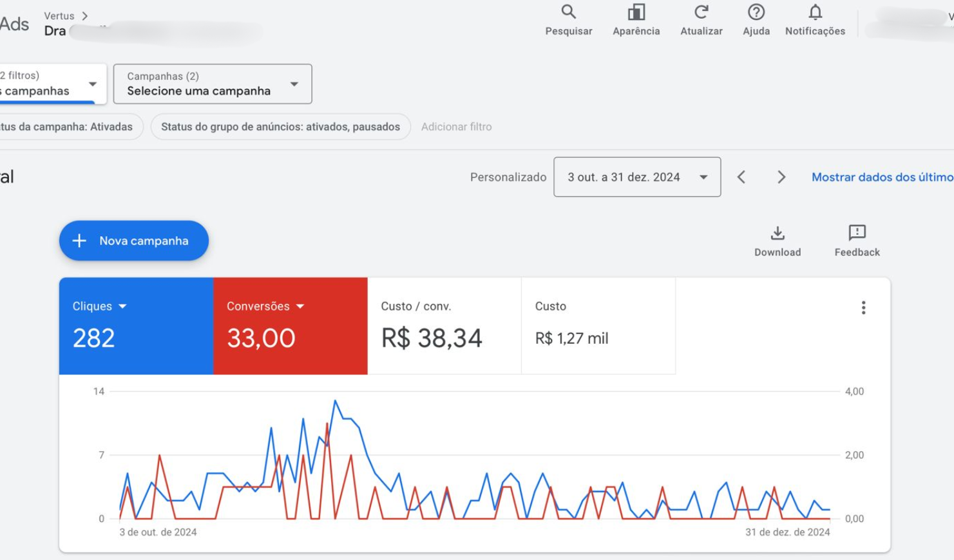This screenshot has width=954, height=560.
Task: Open the Aparência appearance icon
Action: [x=636, y=12]
